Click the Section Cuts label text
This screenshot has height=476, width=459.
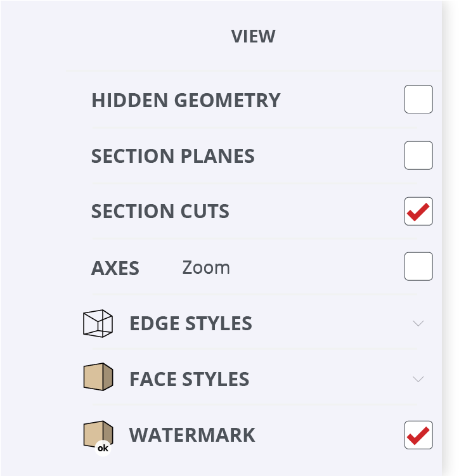[x=160, y=211]
